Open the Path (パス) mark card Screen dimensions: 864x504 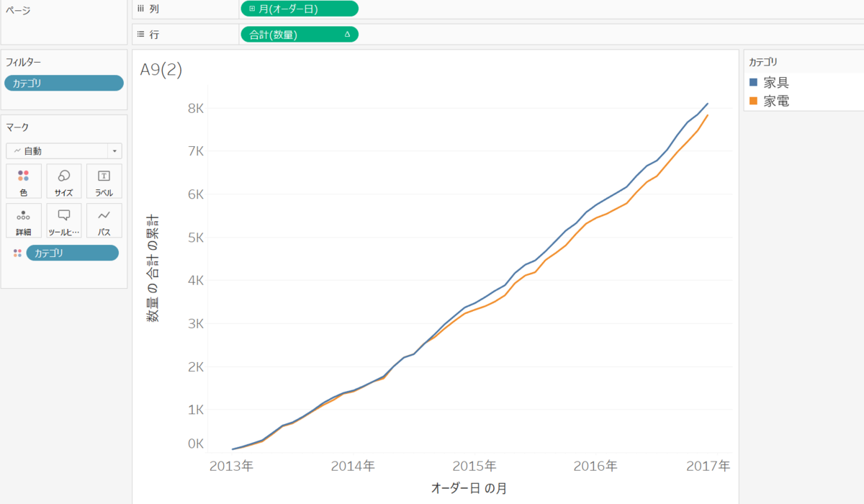click(x=104, y=220)
